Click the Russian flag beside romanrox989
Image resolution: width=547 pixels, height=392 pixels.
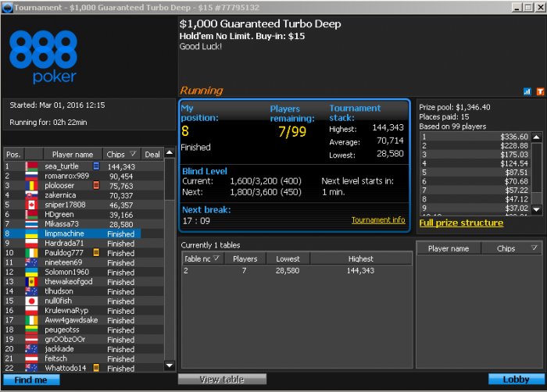click(x=31, y=176)
